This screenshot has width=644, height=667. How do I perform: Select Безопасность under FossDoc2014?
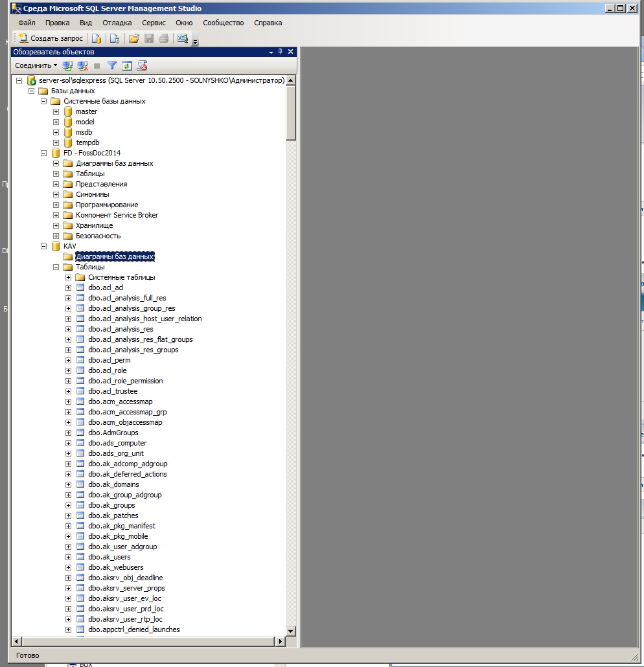point(98,236)
